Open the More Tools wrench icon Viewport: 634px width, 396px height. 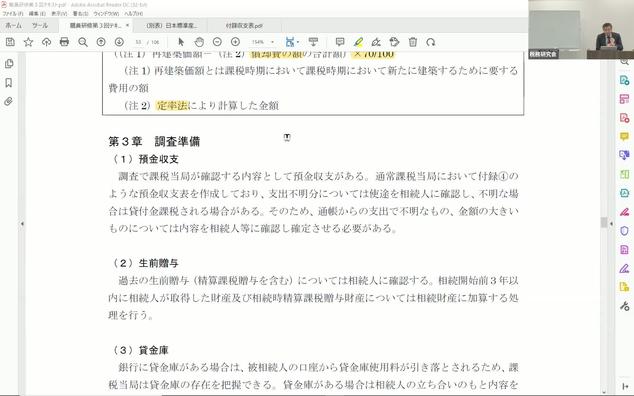pos(624,306)
